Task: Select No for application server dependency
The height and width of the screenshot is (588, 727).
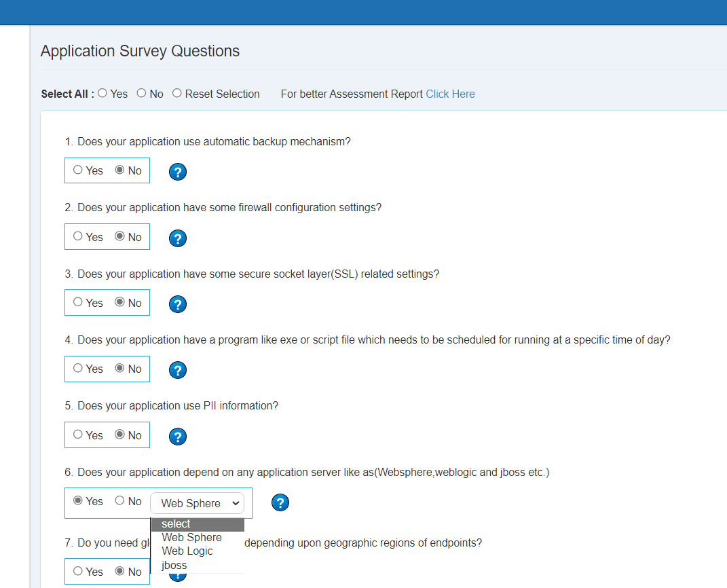Action: tap(119, 500)
